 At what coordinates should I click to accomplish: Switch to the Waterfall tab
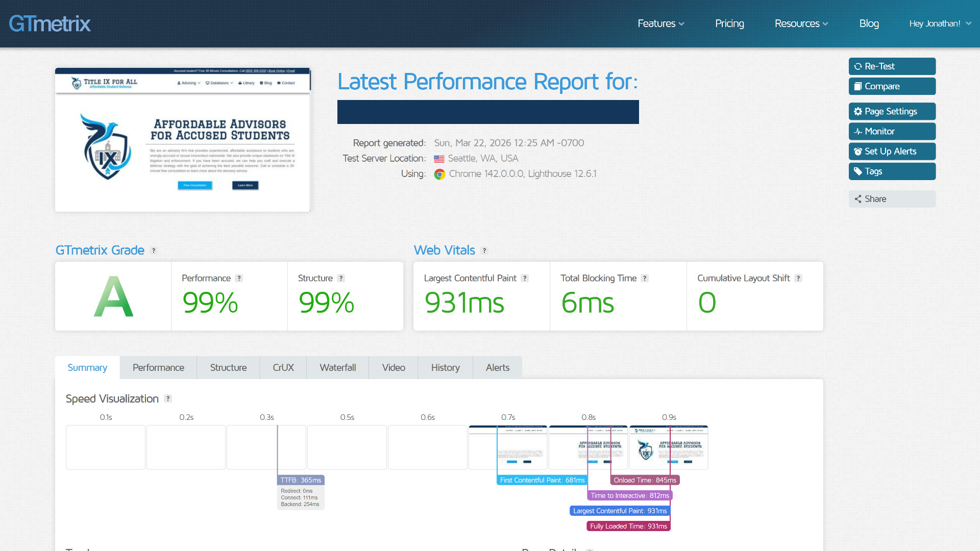pos(337,367)
